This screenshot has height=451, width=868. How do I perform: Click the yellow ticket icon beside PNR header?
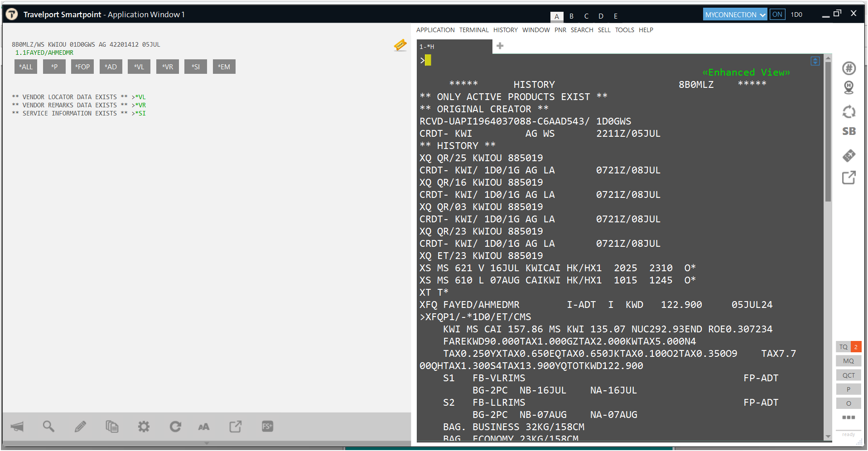pos(400,45)
